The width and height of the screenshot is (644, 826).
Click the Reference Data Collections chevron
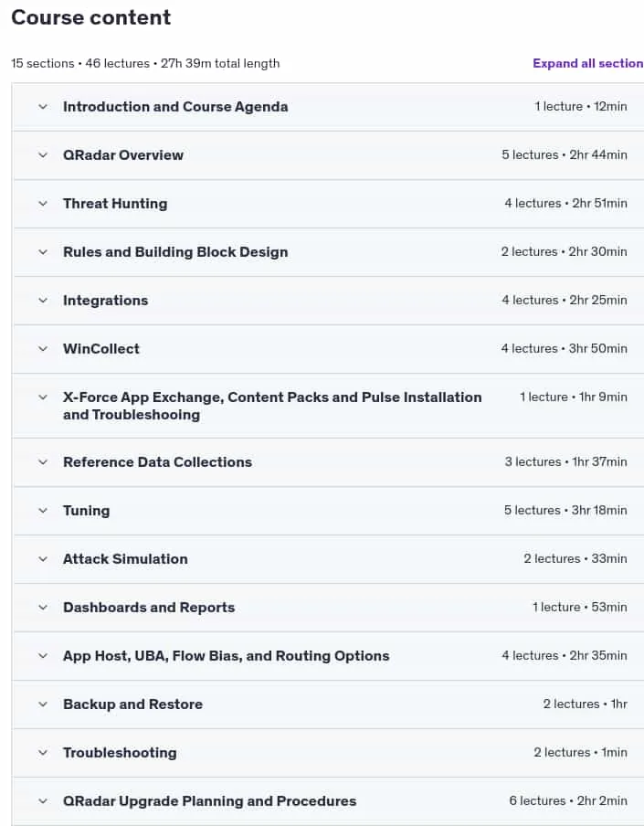(43, 462)
